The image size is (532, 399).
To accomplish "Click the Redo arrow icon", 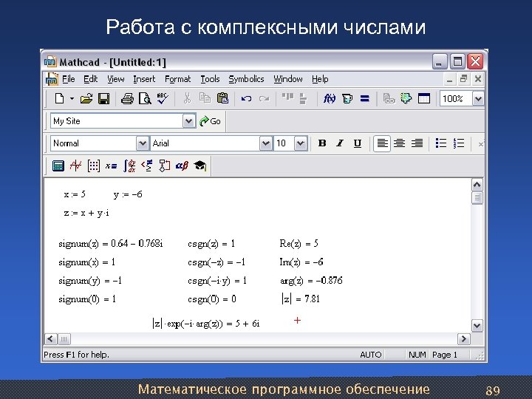I will click(x=264, y=99).
